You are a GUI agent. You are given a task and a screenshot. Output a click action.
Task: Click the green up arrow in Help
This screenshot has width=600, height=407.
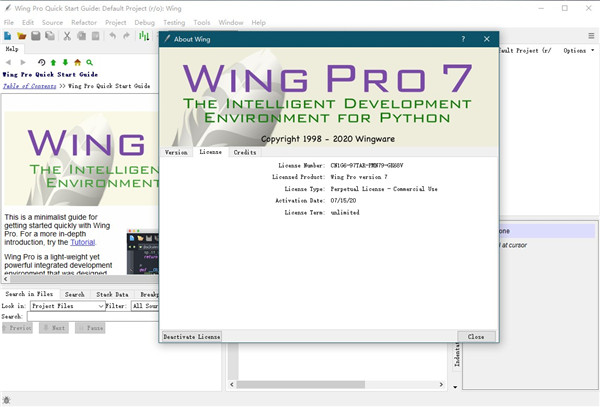click(x=53, y=62)
